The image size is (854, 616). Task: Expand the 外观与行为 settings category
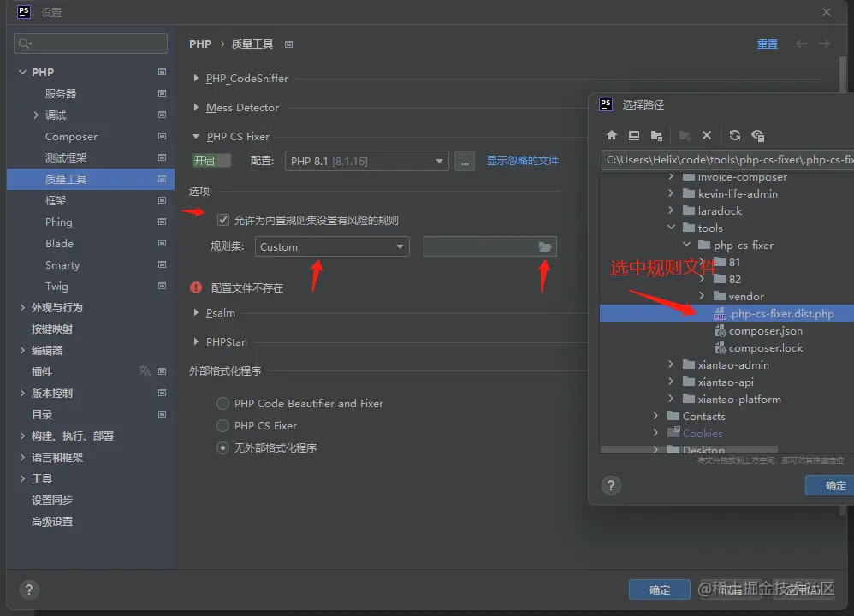pyautogui.click(x=21, y=308)
